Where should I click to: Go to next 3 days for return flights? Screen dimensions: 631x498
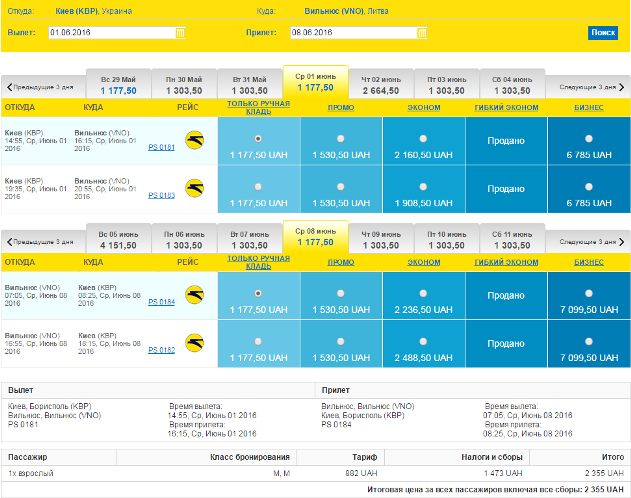588,241
